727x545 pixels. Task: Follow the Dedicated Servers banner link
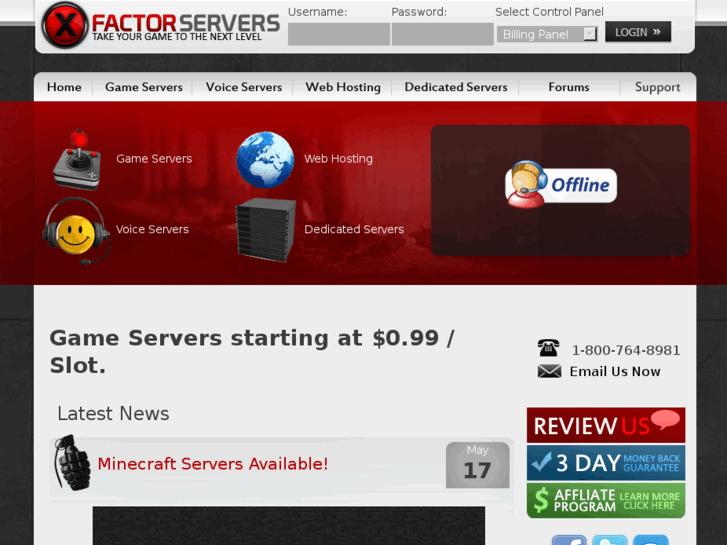(x=354, y=229)
